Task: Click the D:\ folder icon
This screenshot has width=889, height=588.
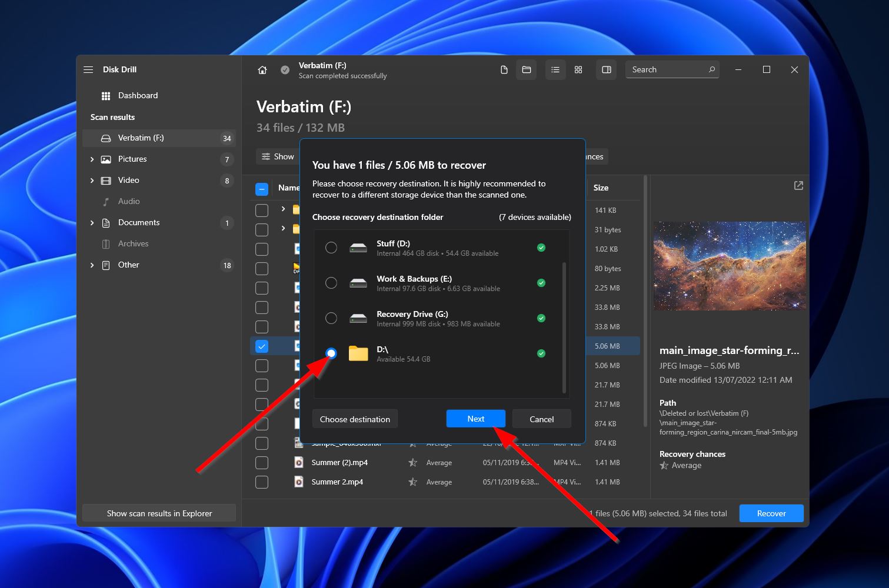Action: (x=358, y=353)
